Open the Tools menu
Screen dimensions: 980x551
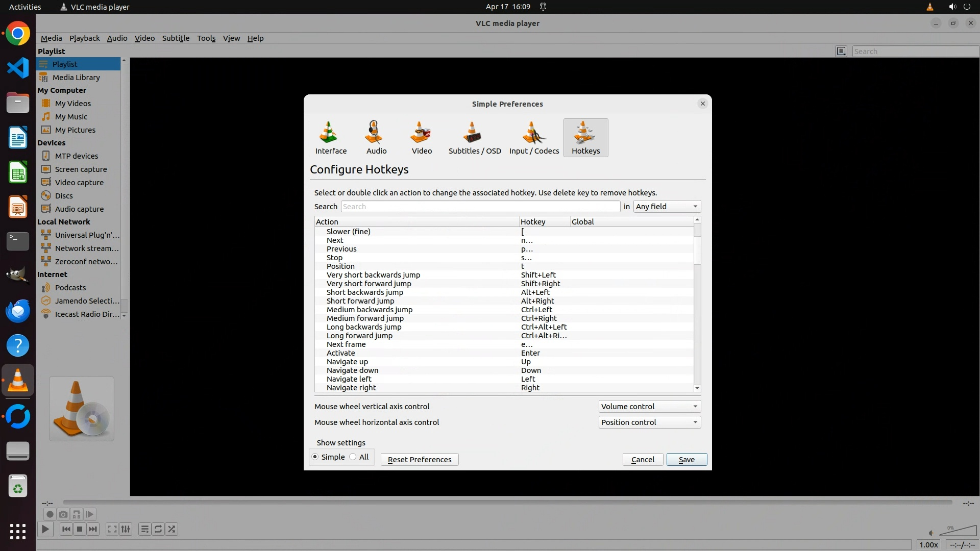(x=206, y=38)
